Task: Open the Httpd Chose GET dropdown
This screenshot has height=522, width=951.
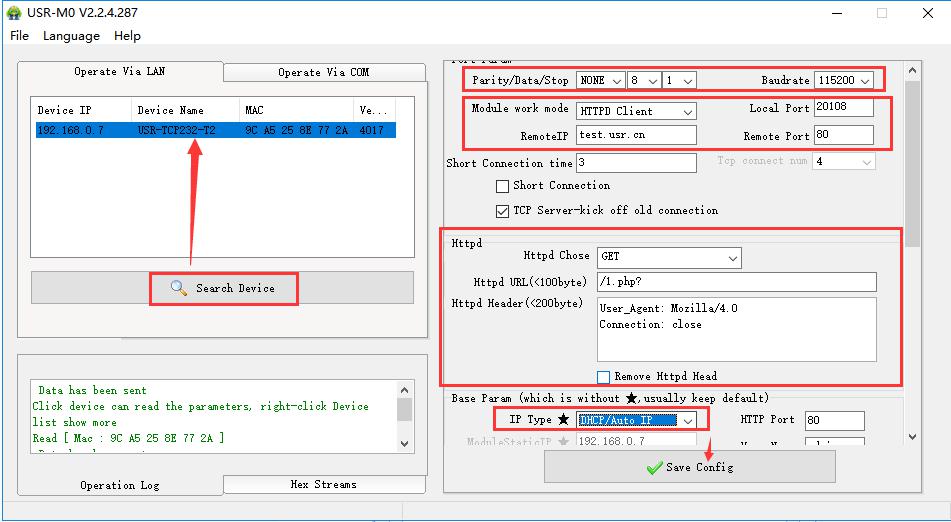Action: point(669,257)
